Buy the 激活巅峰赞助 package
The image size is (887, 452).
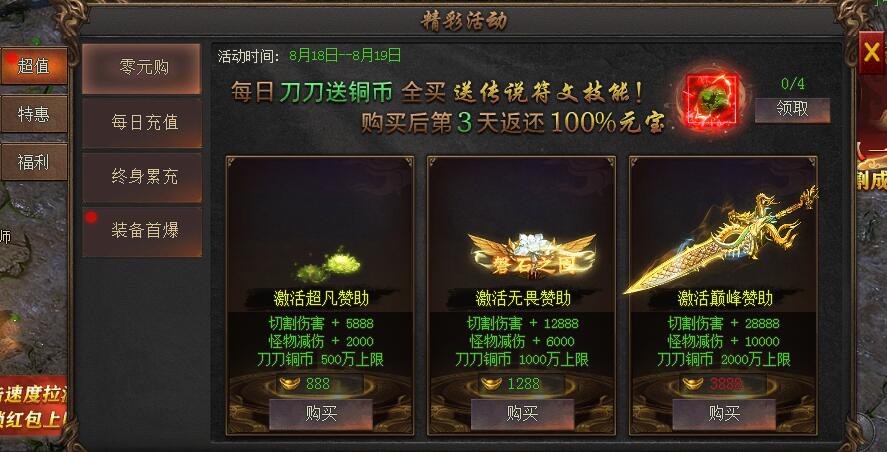(724, 414)
